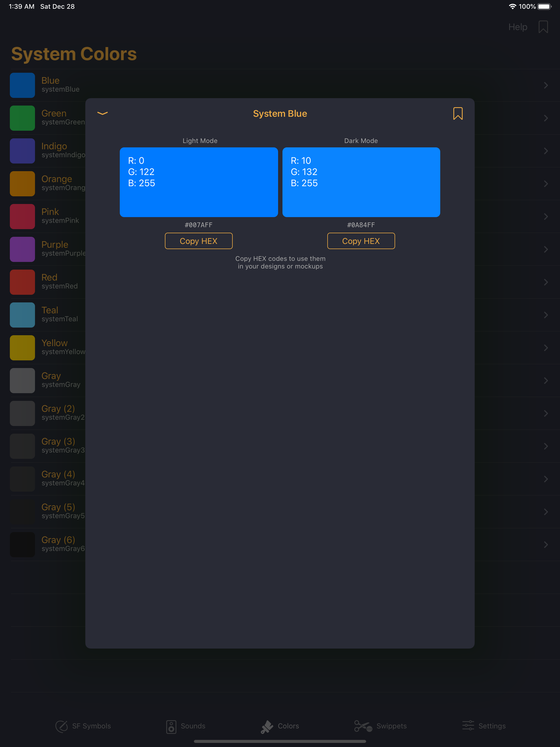Viewport: 560px width, 747px height.
Task: Tap the battery indicator in status bar
Action: [544, 6]
